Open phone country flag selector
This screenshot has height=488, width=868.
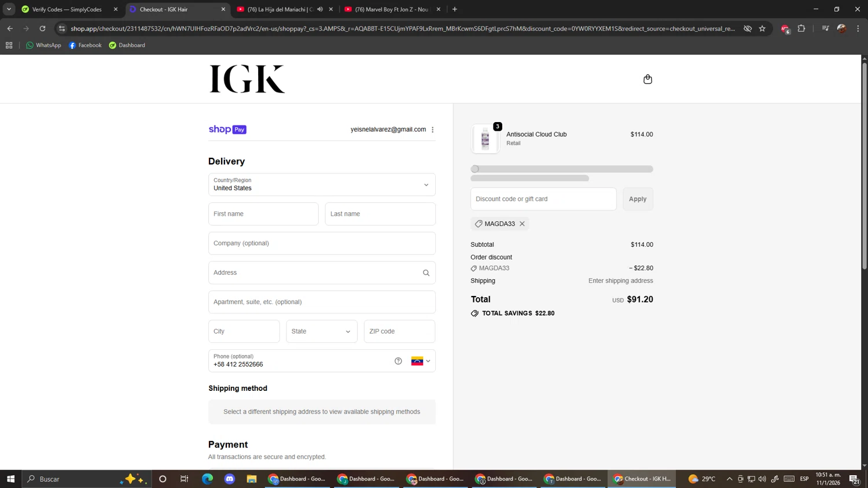[x=421, y=361]
